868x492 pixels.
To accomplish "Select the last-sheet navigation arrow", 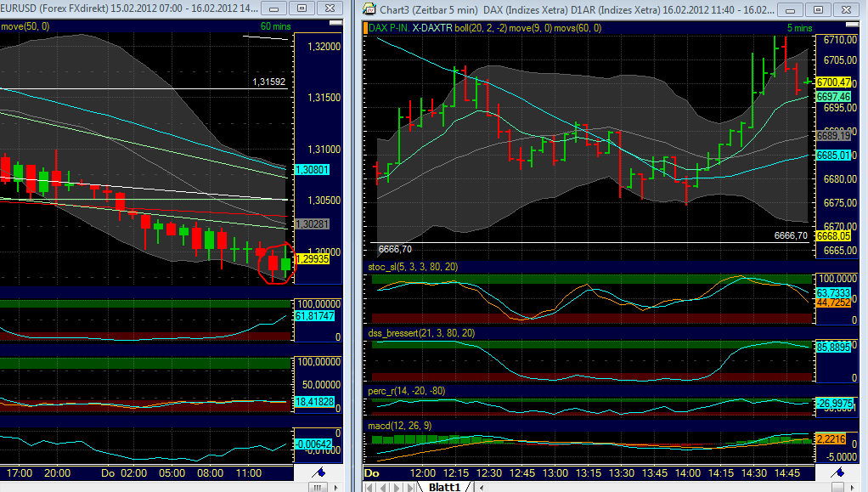I will (411, 487).
